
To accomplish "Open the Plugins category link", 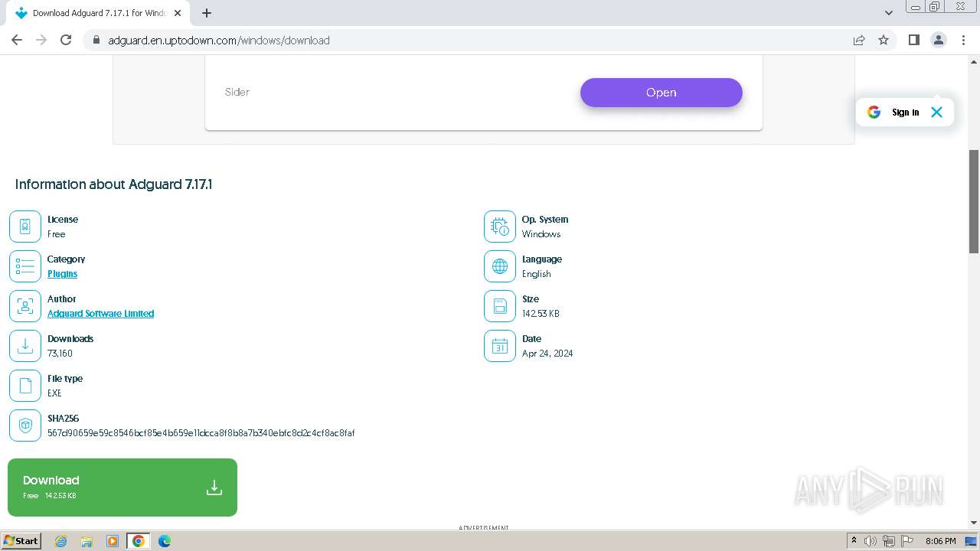I will coord(62,274).
